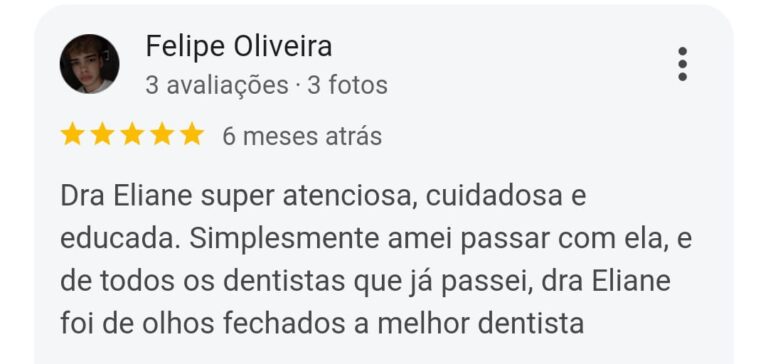The image size is (768, 364).
Task: Click the fifth yellow rating star
Action: (192, 135)
